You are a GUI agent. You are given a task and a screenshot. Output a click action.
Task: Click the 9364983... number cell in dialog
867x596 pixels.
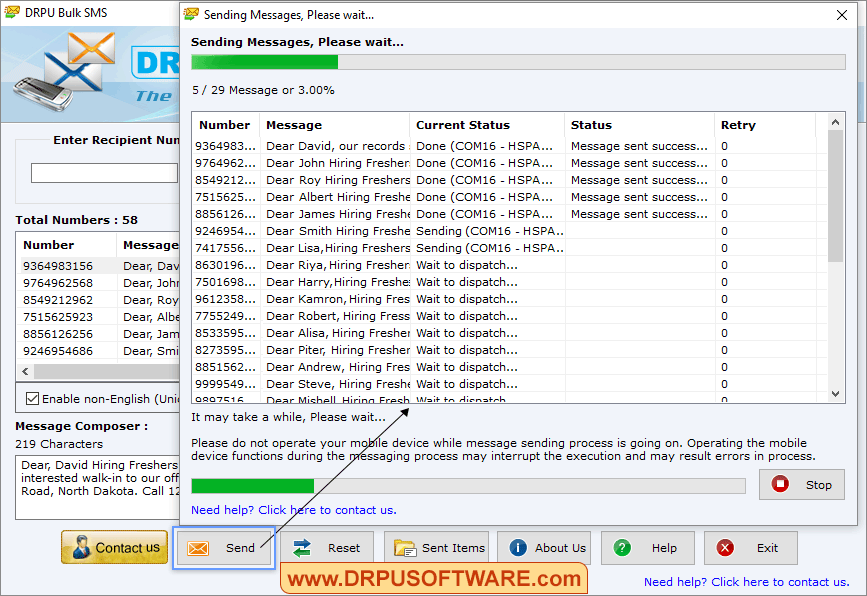(226, 146)
